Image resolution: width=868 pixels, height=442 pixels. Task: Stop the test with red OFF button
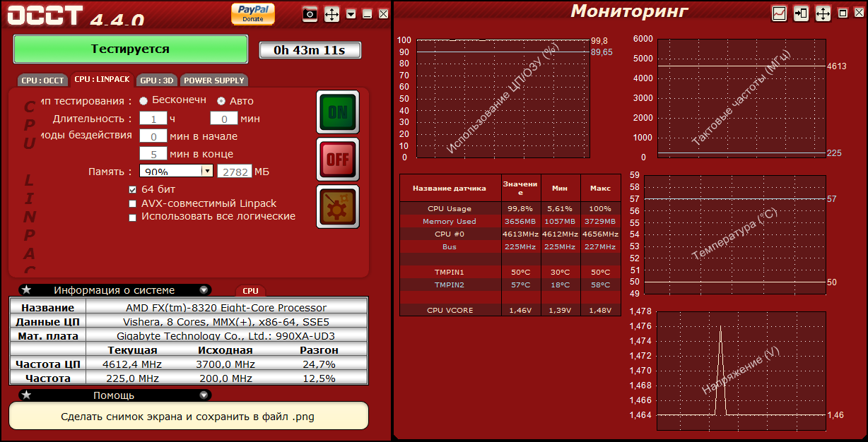coord(338,159)
